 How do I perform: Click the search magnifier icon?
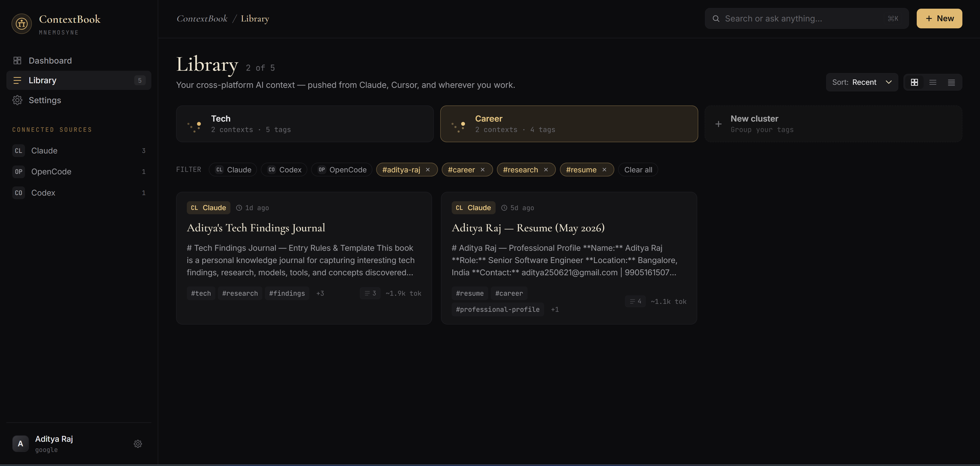tap(716, 19)
